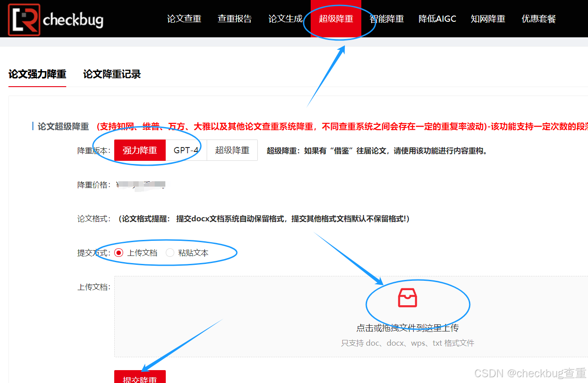
Task: Click the 超级降重 借鉴 explanation text
Action: click(x=377, y=151)
